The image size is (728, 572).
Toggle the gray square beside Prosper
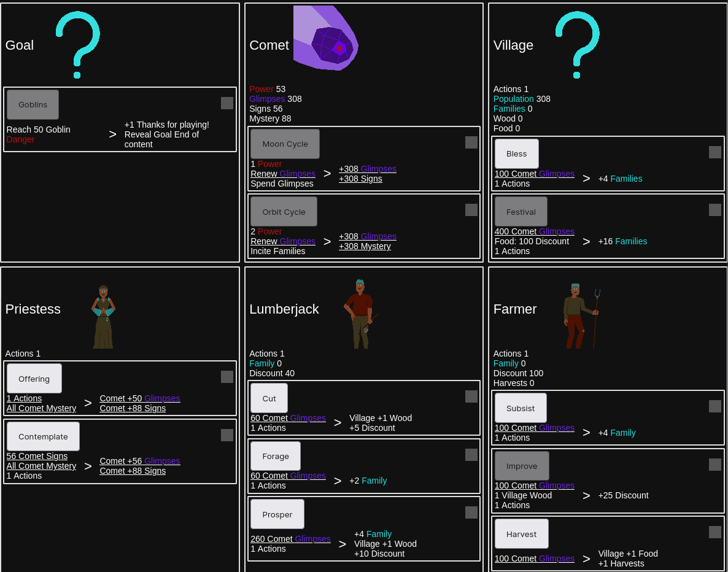471,512
